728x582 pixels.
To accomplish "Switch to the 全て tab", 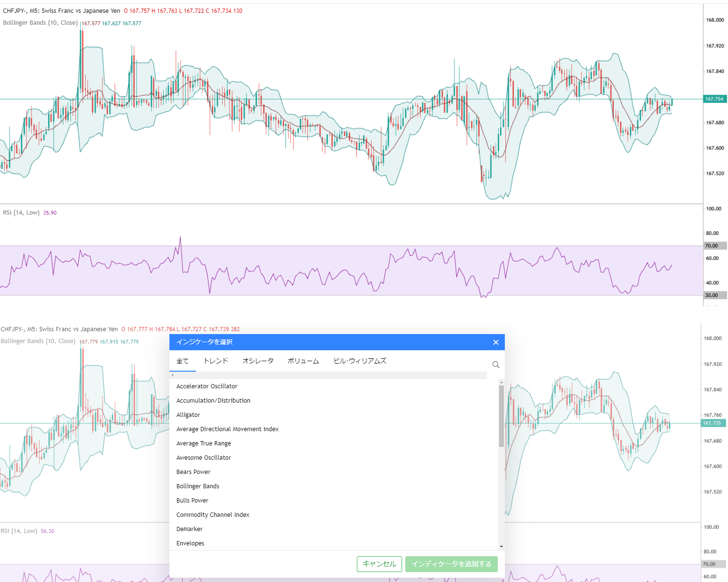I will coord(183,361).
